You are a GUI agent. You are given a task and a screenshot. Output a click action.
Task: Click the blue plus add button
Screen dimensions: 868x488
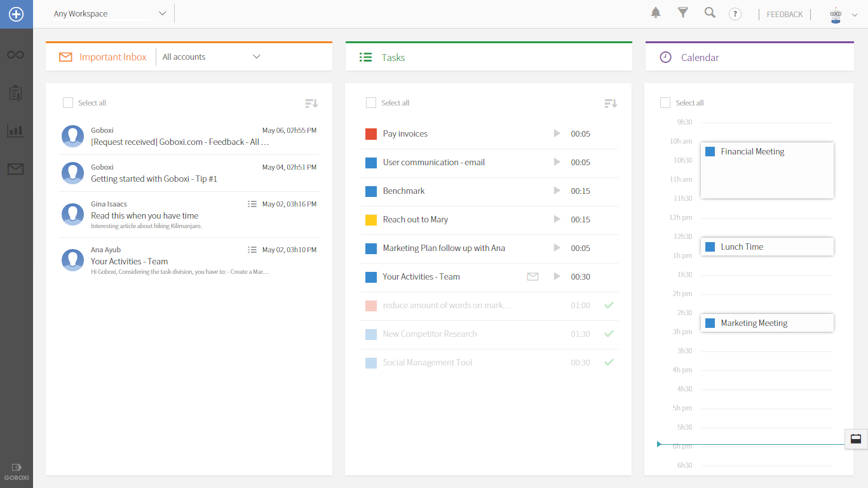click(16, 14)
